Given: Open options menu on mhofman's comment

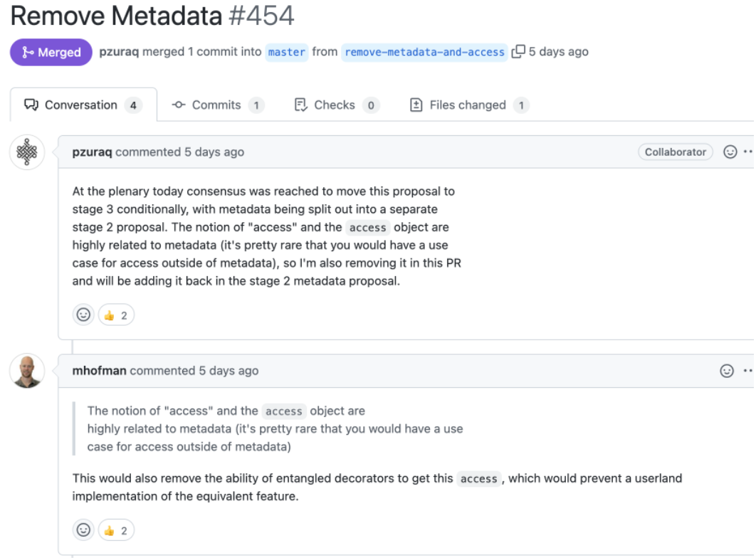Looking at the screenshot, I should (747, 371).
